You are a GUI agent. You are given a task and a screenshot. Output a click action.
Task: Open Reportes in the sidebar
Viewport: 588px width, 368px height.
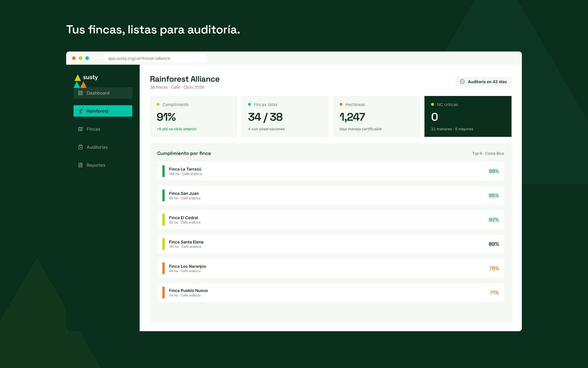(x=103, y=165)
